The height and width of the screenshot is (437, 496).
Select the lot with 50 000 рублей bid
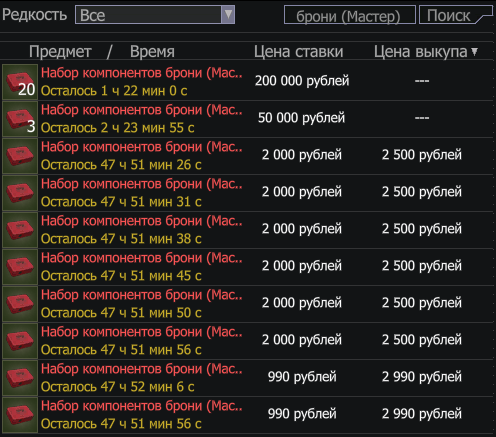(247, 119)
